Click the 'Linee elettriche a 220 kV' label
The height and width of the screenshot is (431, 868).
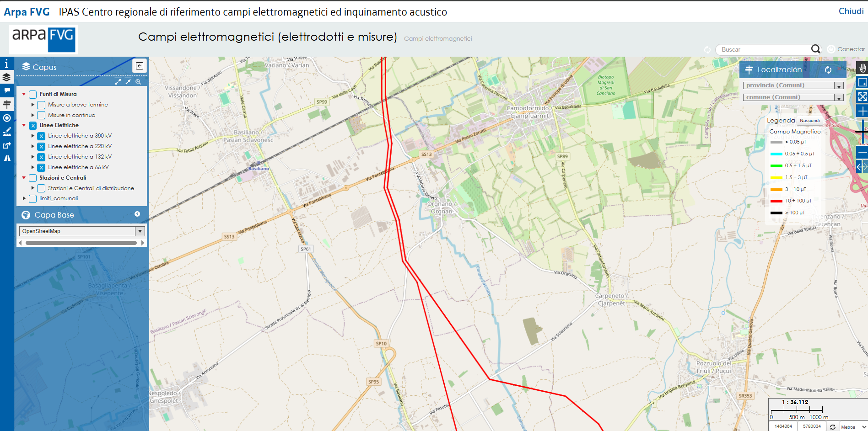pyautogui.click(x=80, y=146)
